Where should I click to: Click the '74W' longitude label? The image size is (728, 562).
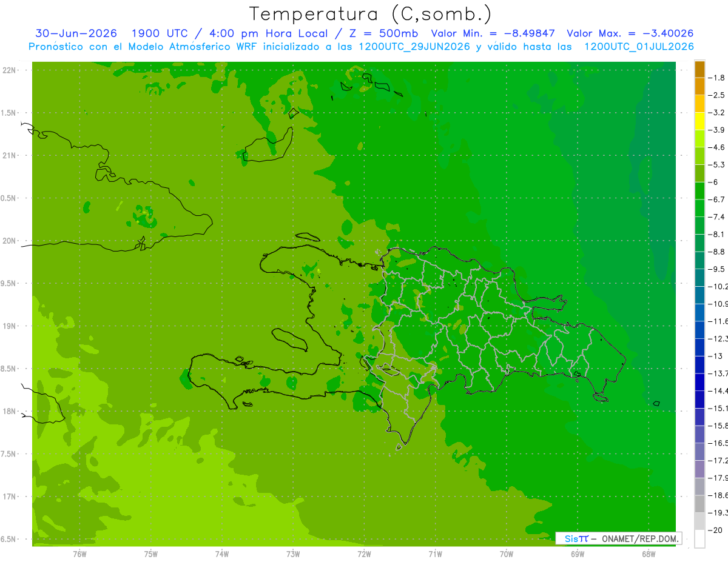[x=222, y=554]
